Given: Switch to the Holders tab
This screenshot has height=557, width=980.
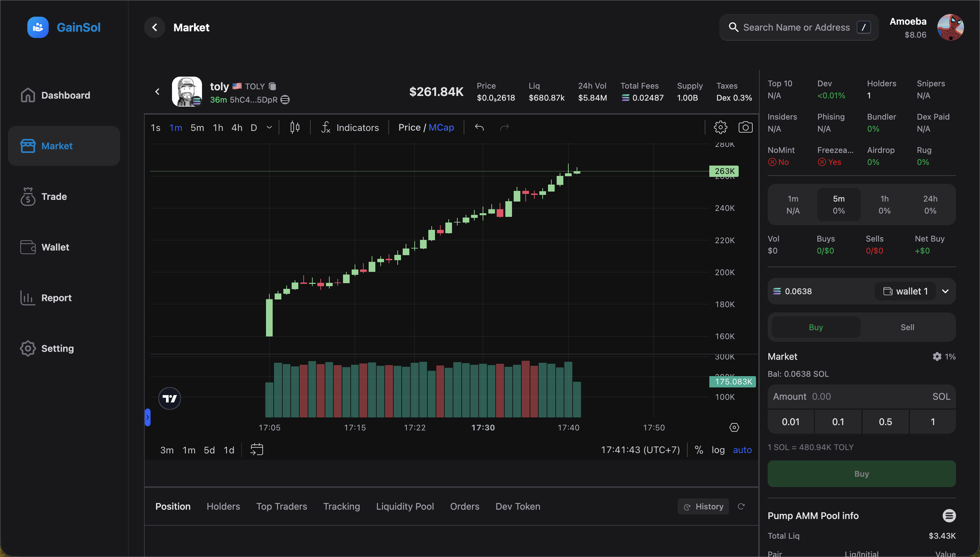Looking at the screenshot, I should click(x=223, y=506).
